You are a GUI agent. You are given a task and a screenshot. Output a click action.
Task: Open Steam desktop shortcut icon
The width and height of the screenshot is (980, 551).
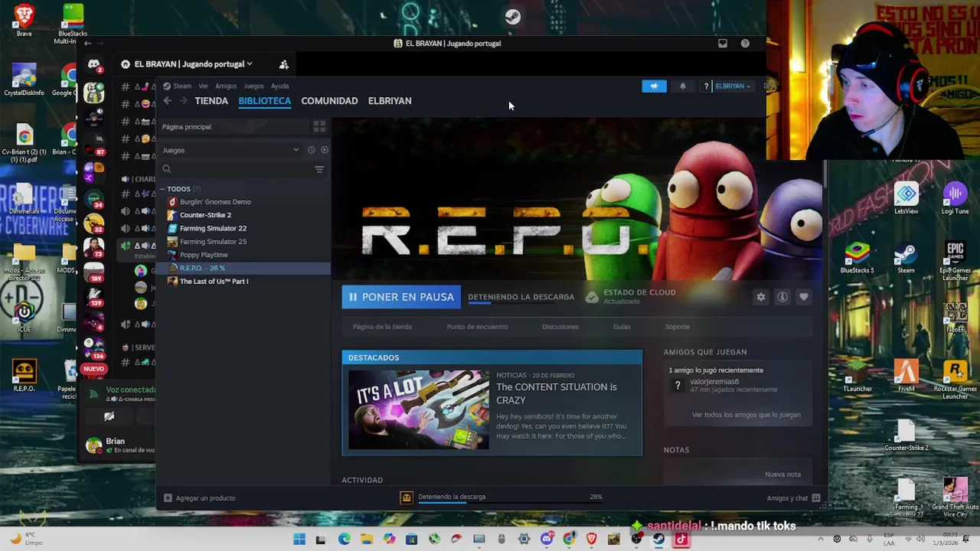[906, 257]
